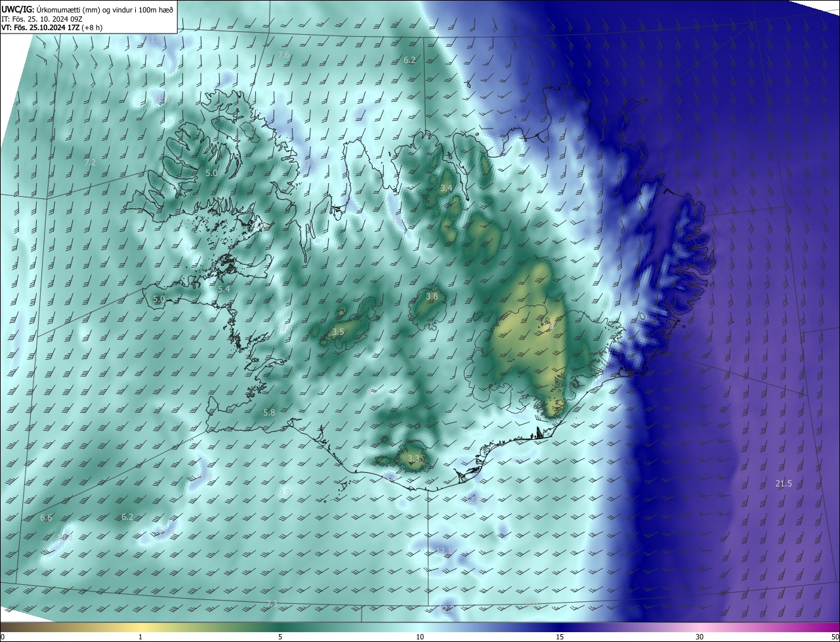
Task: Click the 3.4 value label over northern Iceland
Action: tap(446, 188)
